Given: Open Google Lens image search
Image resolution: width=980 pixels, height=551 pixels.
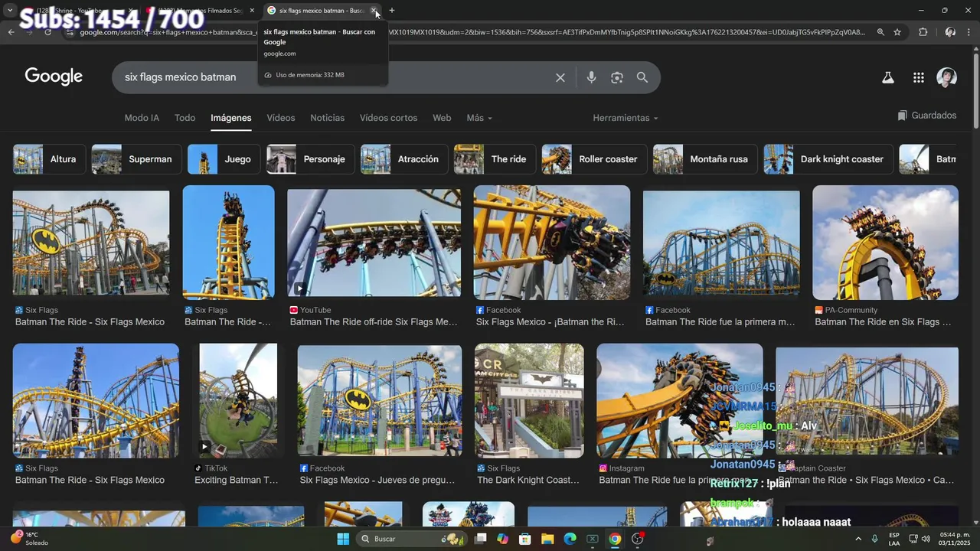Looking at the screenshot, I should (617, 77).
